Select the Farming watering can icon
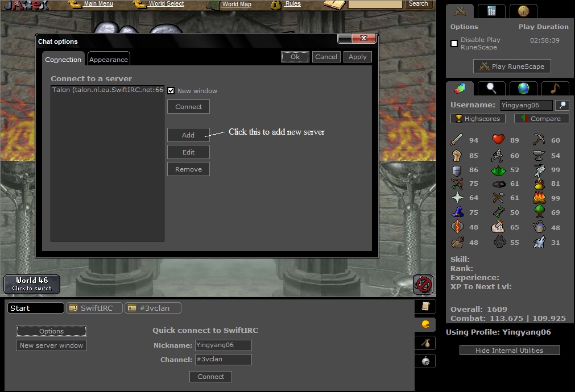575x392 pixels. [x=539, y=227]
